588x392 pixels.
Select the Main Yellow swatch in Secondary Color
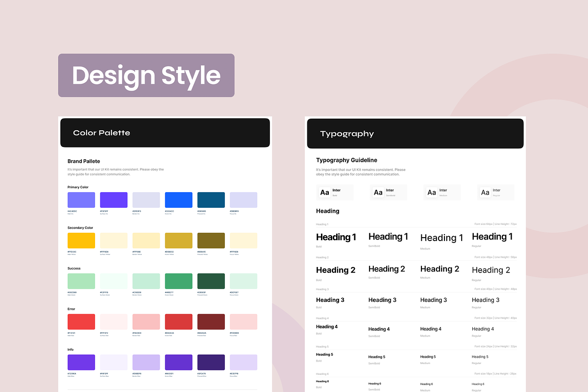pyautogui.click(x=81, y=241)
